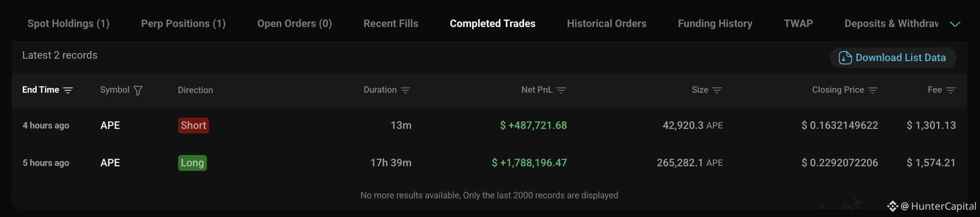Click the download file icon
Image resolution: width=980 pixels, height=217 pixels.
coord(845,58)
